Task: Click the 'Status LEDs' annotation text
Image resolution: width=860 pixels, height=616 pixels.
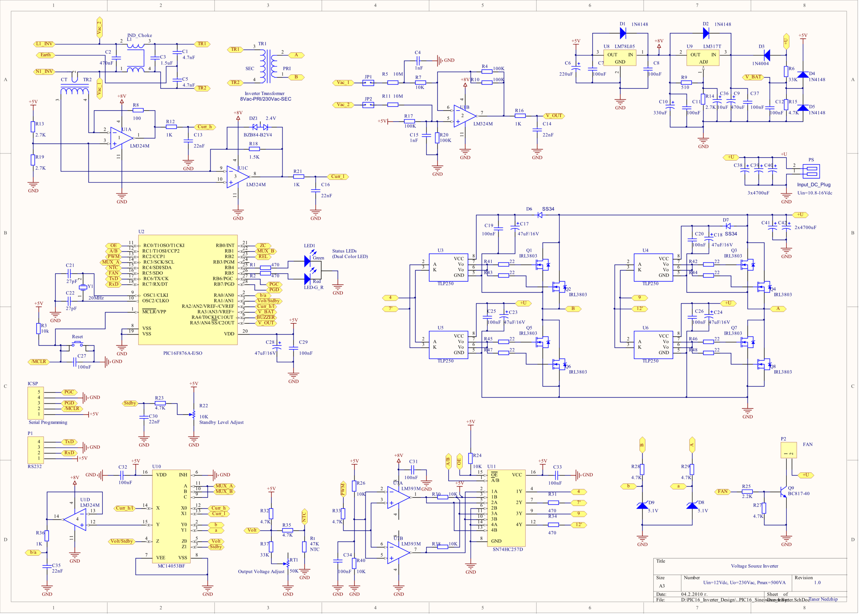Action: (x=344, y=251)
